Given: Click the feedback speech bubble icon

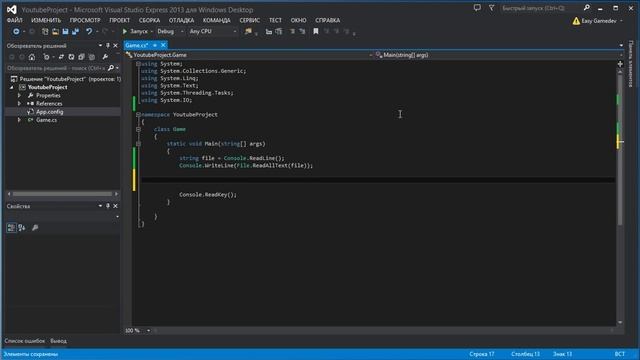Looking at the screenshot, I should point(477,8).
